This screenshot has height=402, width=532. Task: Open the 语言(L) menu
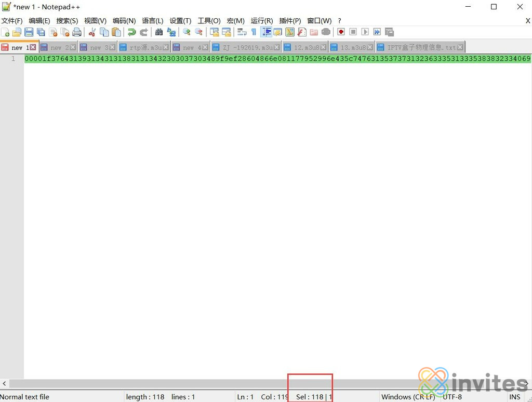tap(152, 21)
